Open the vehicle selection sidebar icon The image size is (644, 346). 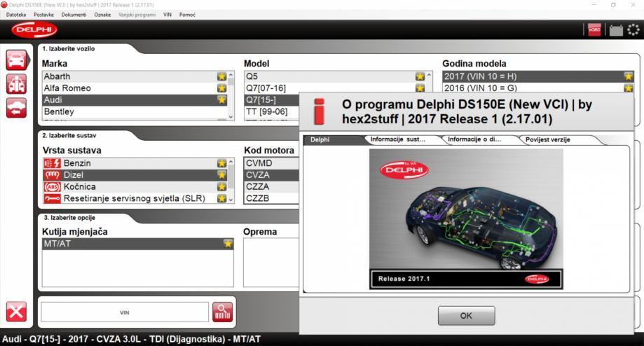16,60
